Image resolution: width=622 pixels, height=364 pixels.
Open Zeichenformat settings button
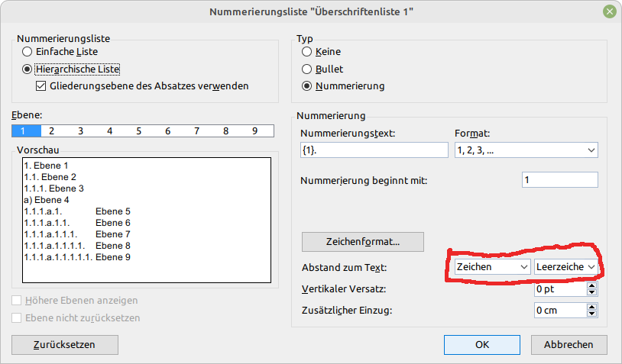point(362,241)
